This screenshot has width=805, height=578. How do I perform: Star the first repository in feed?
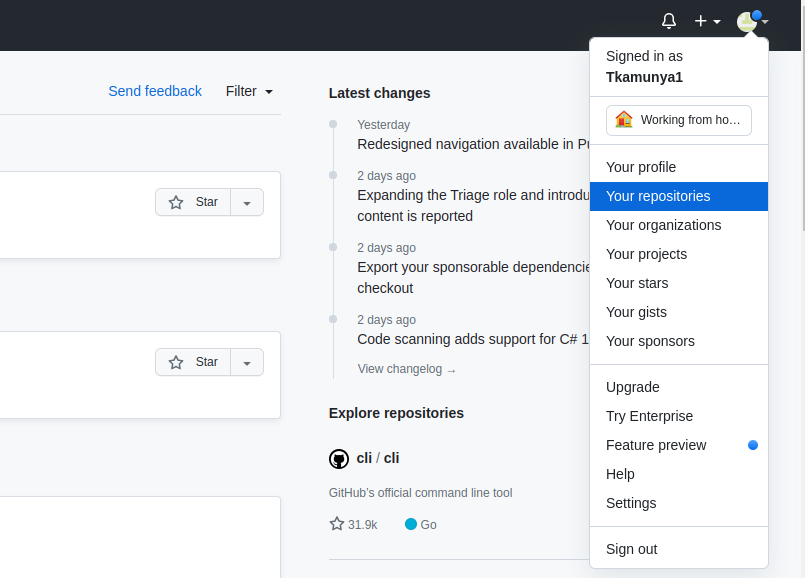pos(193,202)
